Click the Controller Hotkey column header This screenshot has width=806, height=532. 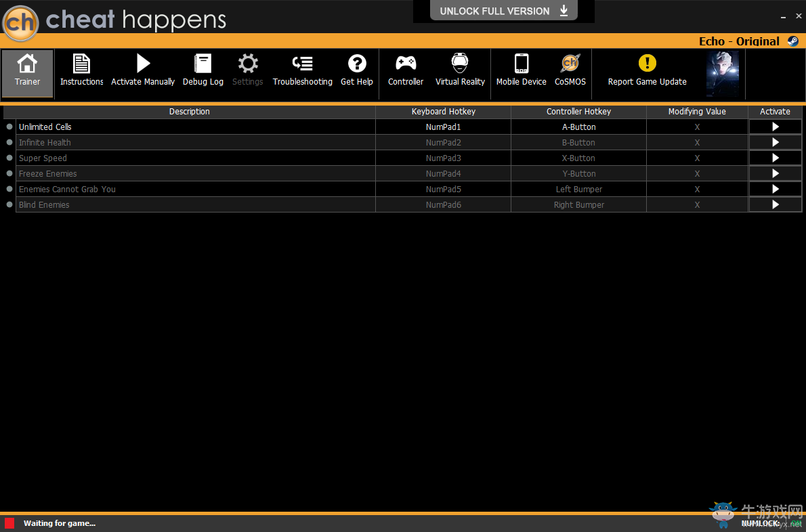(579, 112)
